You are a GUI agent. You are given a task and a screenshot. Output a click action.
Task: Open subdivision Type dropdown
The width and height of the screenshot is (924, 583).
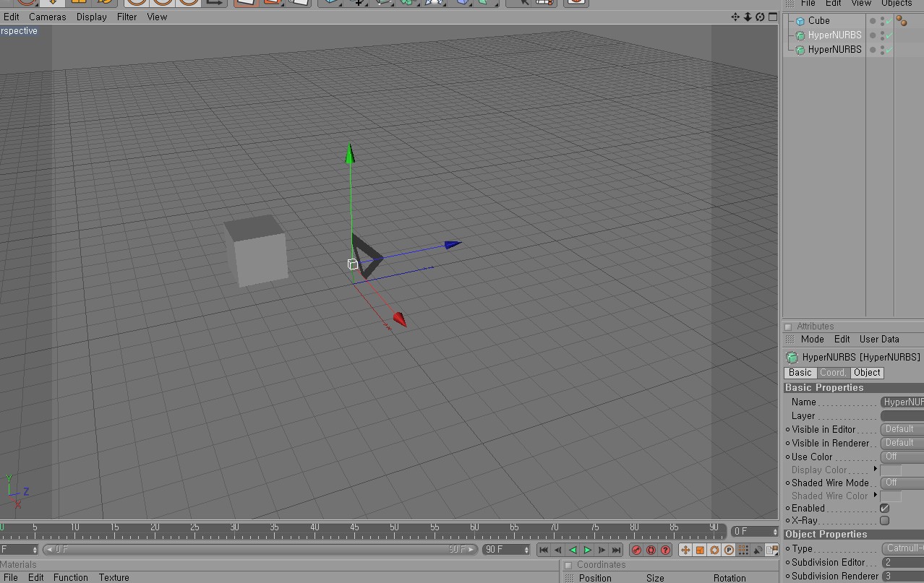[x=902, y=548]
